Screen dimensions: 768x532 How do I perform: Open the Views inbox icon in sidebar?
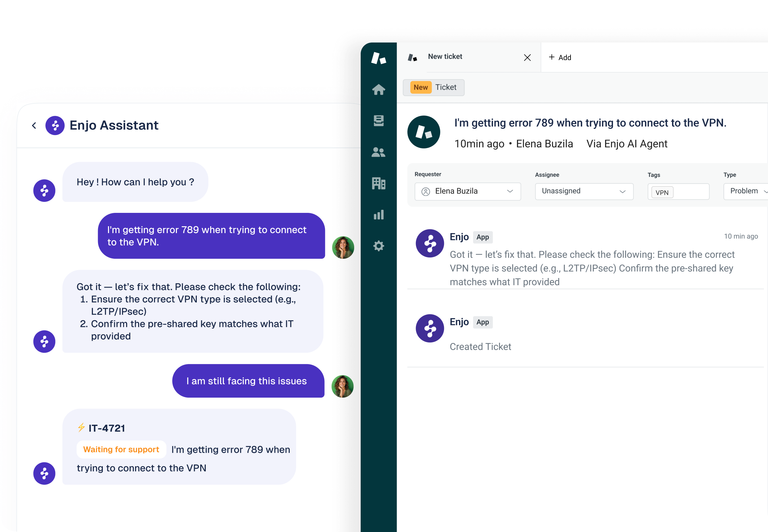tap(379, 121)
